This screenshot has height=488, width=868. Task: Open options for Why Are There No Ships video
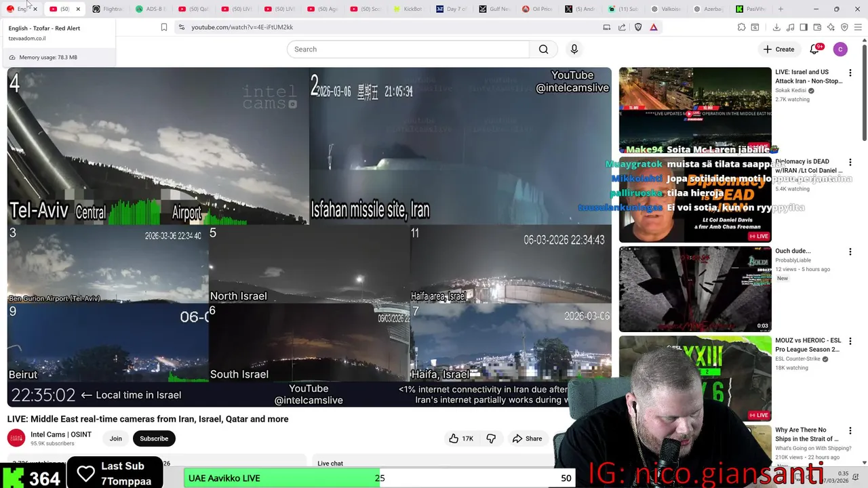pos(850,431)
